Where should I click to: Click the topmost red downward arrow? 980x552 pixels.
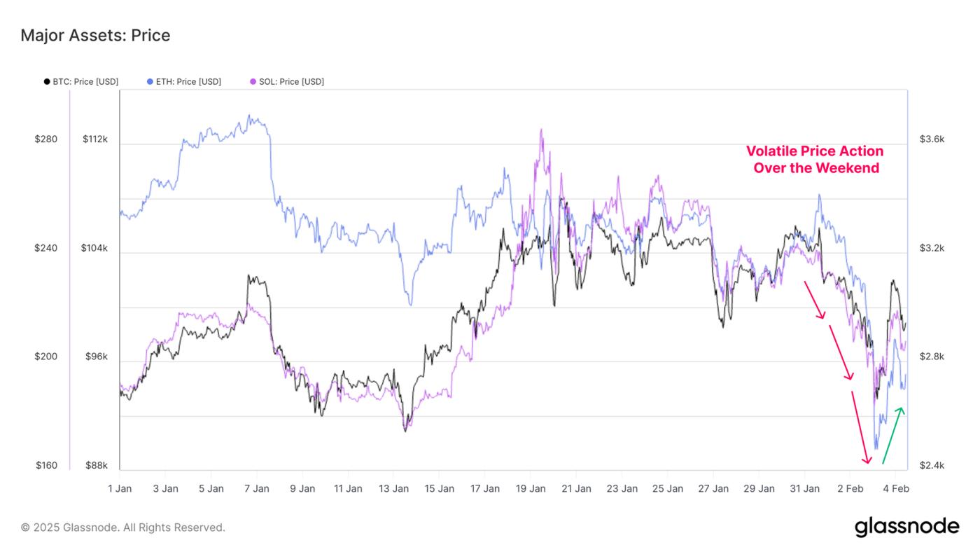815,300
